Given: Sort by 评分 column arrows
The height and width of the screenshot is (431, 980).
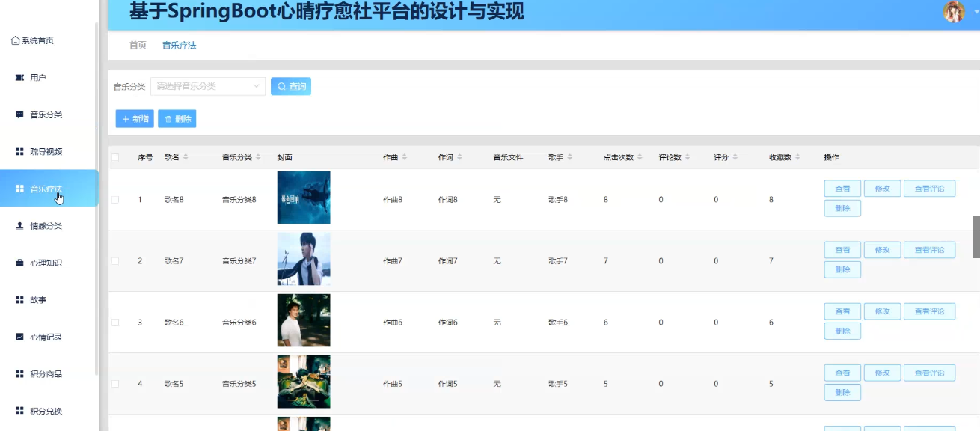Looking at the screenshot, I should [x=735, y=157].
